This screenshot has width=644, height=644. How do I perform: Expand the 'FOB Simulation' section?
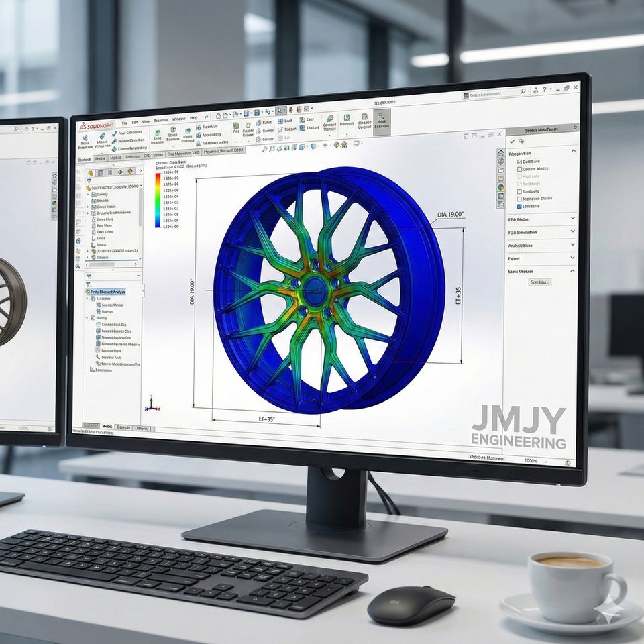click(573, 231)
